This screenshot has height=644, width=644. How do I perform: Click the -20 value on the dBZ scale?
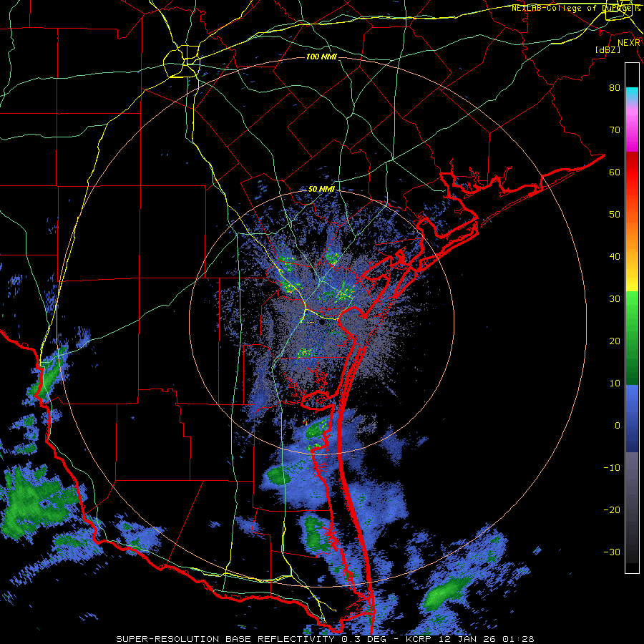pyautogui.click(x=612, y=509)
